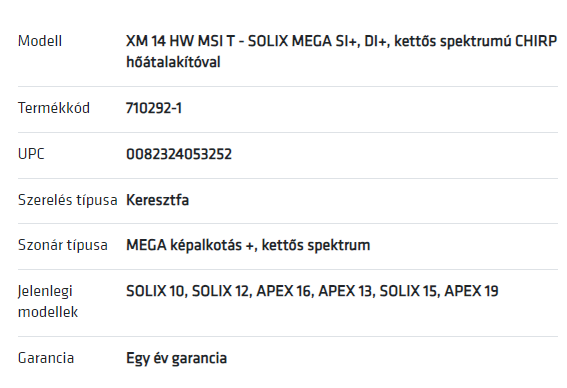
Task: Click APEX 19 in the models list
Action: coord(471,291)
